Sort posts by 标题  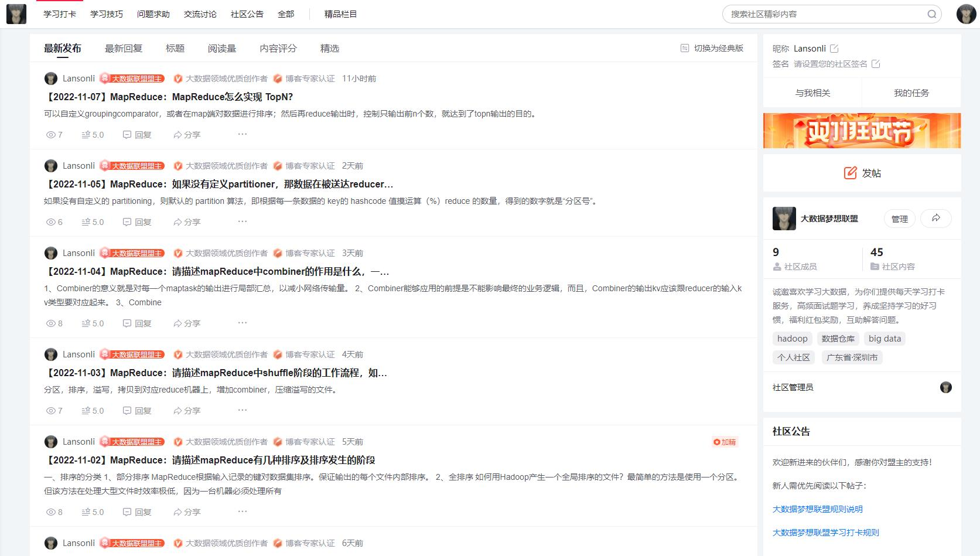click(x=175, y=49)
